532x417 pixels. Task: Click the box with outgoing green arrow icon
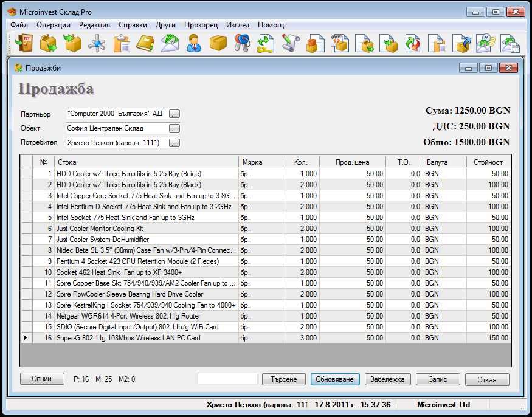click(x=49, y=43)
